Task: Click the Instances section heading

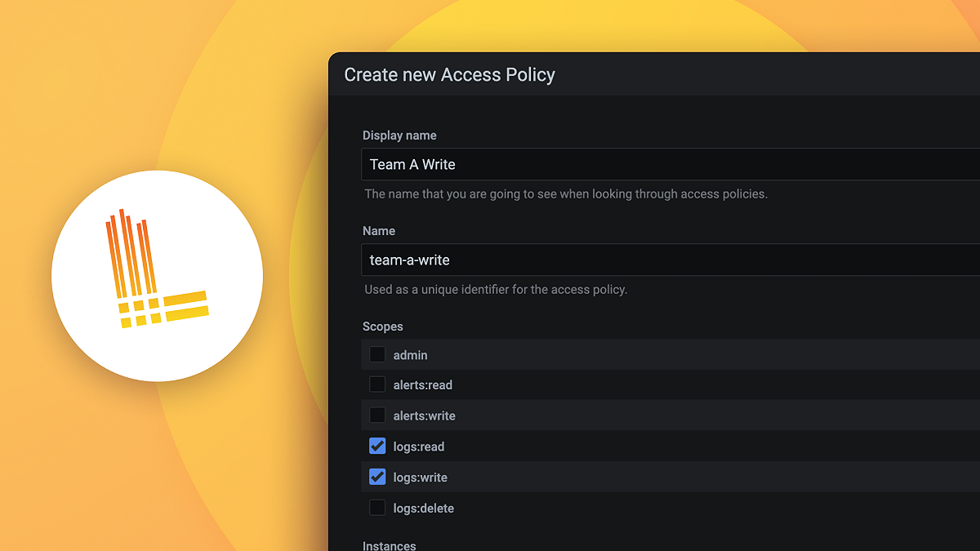Action: tap(390, 545)
